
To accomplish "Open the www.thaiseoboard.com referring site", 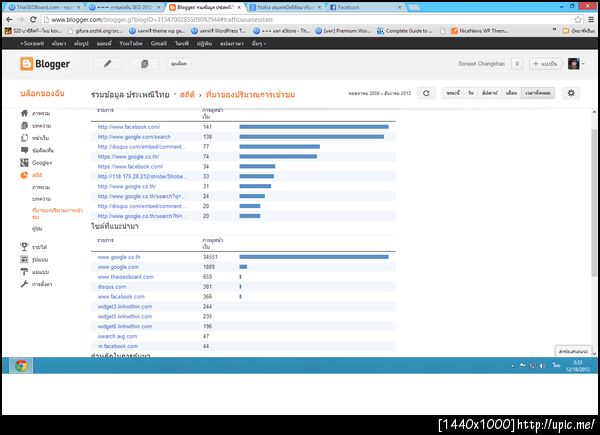I will [126, 277].
